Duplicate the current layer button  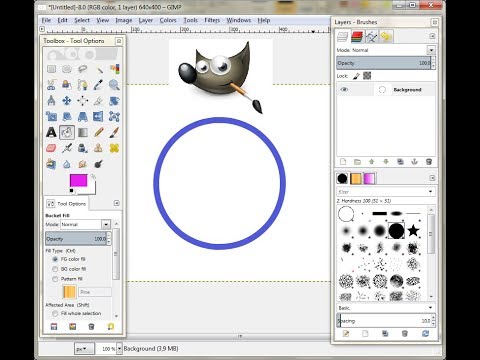pos(400,162)
